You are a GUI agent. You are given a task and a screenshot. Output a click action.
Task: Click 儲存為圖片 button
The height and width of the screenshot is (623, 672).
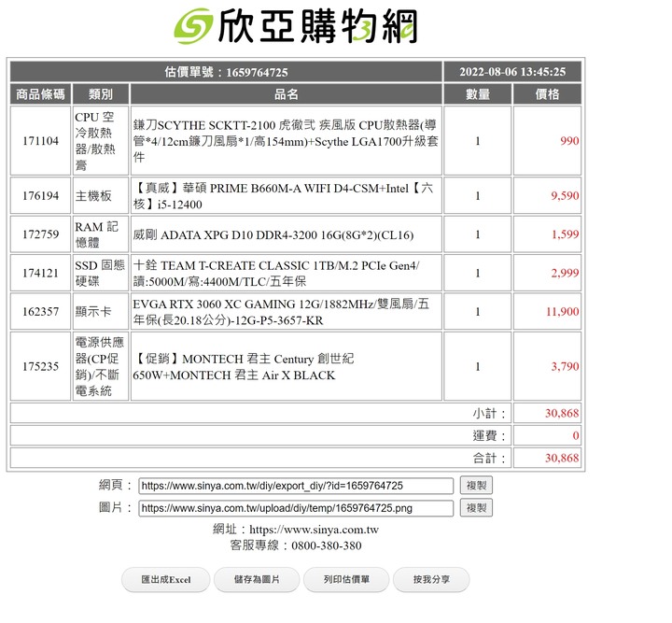(257, 580)
